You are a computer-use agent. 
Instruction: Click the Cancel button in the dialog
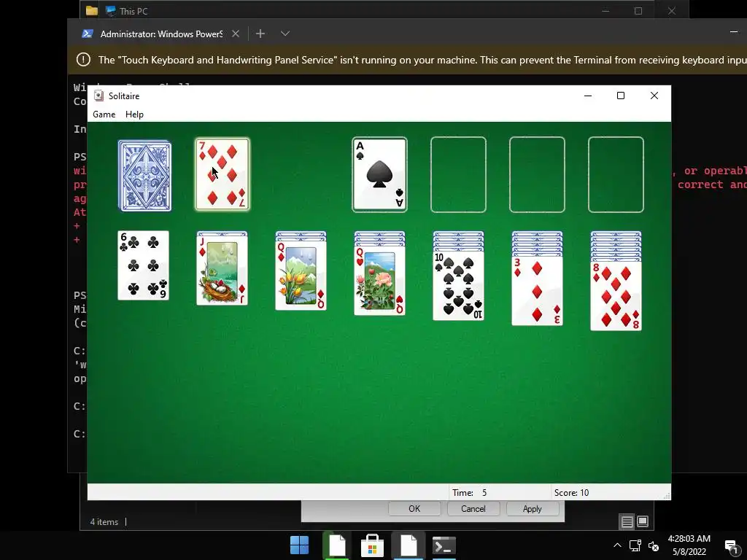[473, 508]
